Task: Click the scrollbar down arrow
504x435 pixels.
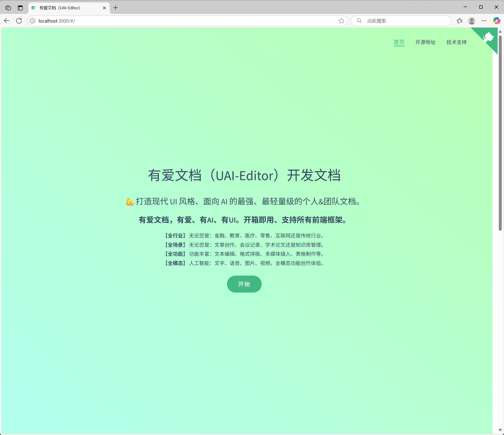Action: [x=500, y=430]
